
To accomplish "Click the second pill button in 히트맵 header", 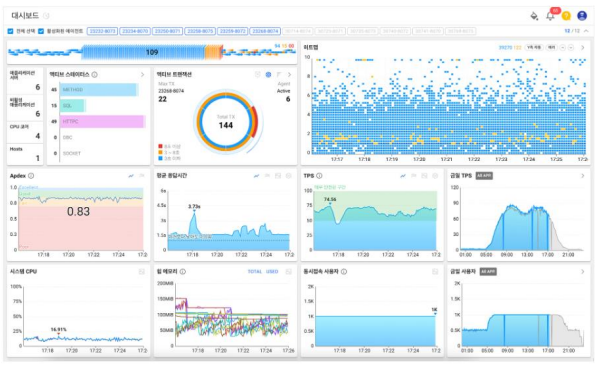I will [551, 48].
